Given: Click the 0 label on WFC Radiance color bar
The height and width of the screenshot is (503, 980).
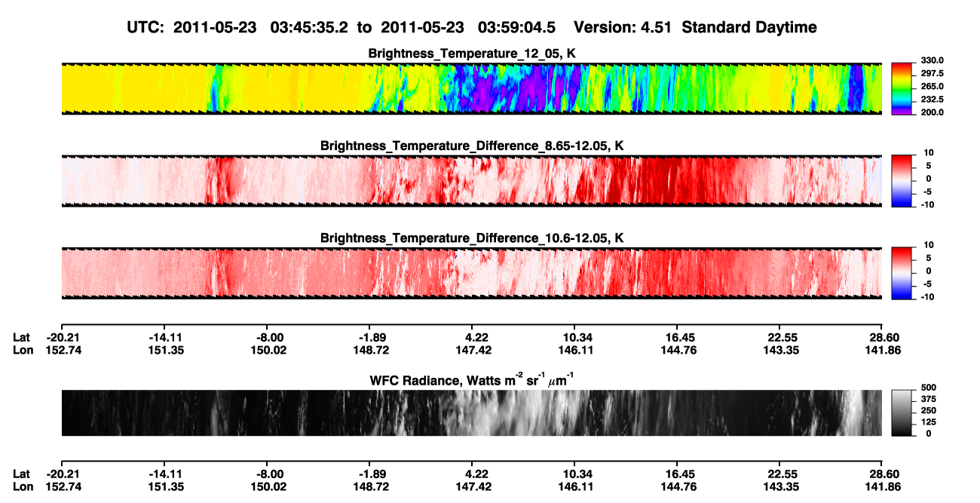Looking at the screenshot, I should (930, 433).
